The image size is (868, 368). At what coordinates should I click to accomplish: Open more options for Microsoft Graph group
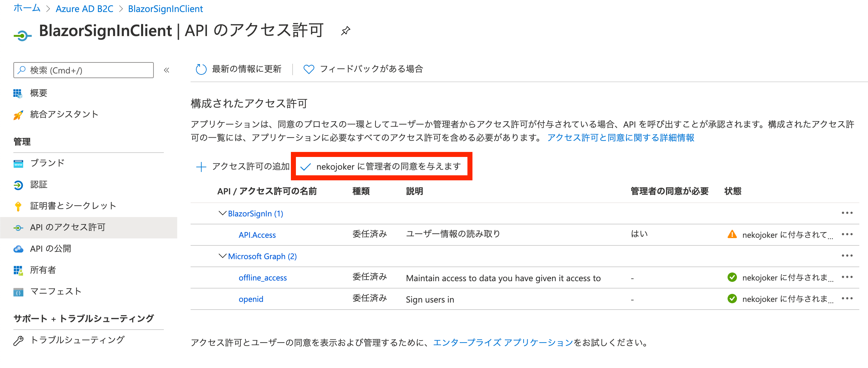tap(847, 256)
